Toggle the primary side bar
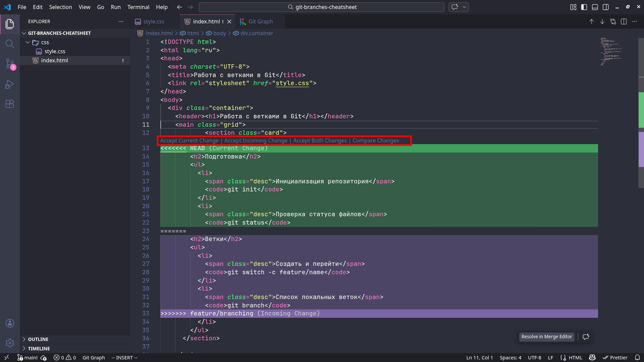The image size is (644, 362). (584, 7)
